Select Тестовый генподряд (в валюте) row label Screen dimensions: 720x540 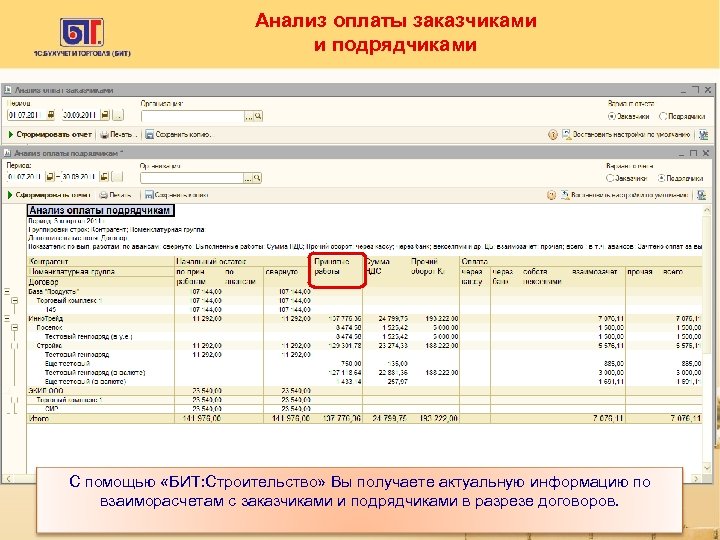pos(95,372)
